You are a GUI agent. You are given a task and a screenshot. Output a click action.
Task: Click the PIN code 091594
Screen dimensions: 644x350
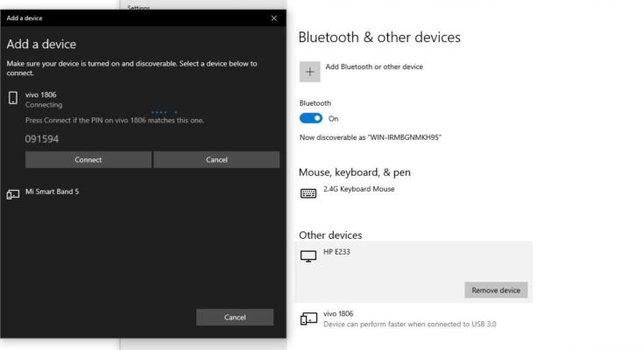[42, 139]
